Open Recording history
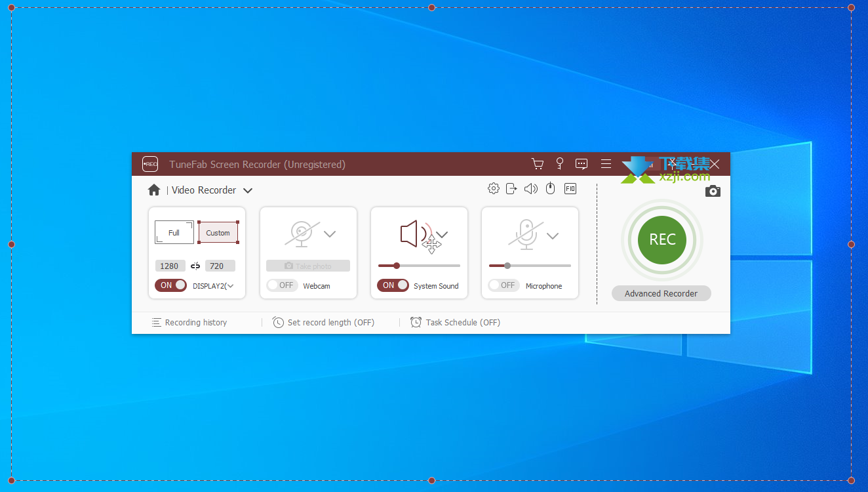Viewport: 868px width, 492px height. pyautogui.click(x=189, y=323)
